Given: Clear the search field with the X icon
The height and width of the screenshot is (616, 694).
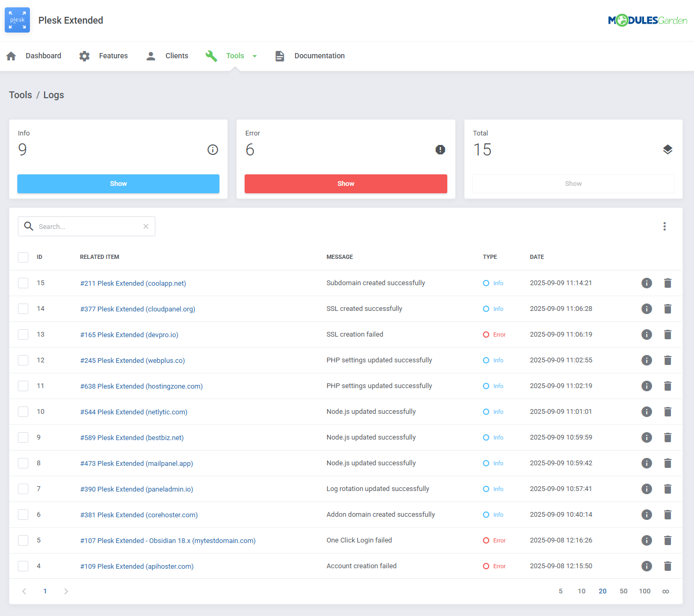Looking at the screenshot, I should click(x=145, y=226).
